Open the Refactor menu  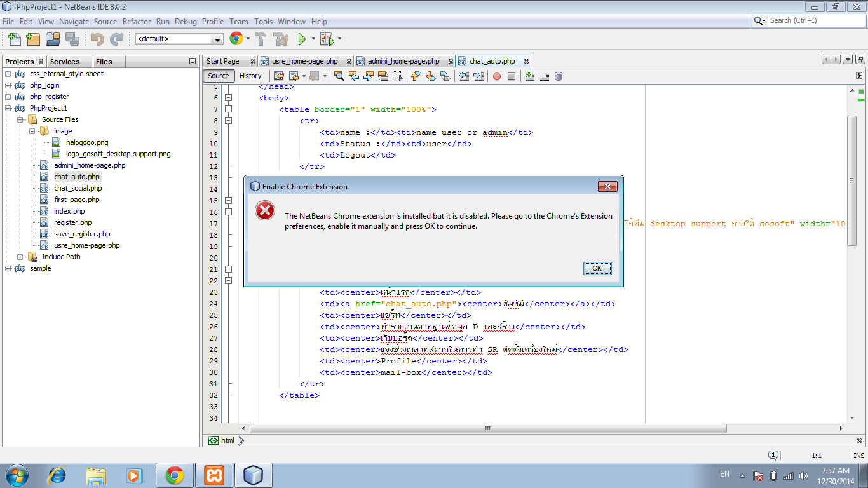(x=137, y=21)
